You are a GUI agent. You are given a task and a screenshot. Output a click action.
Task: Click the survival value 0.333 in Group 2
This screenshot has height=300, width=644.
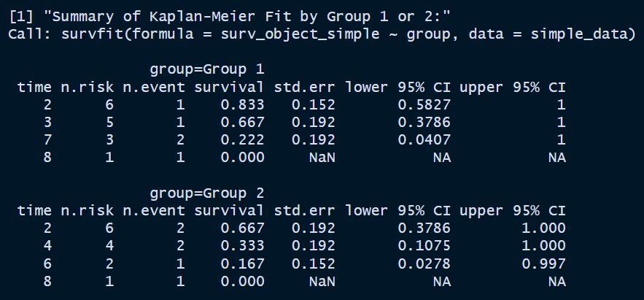(242, 246)
